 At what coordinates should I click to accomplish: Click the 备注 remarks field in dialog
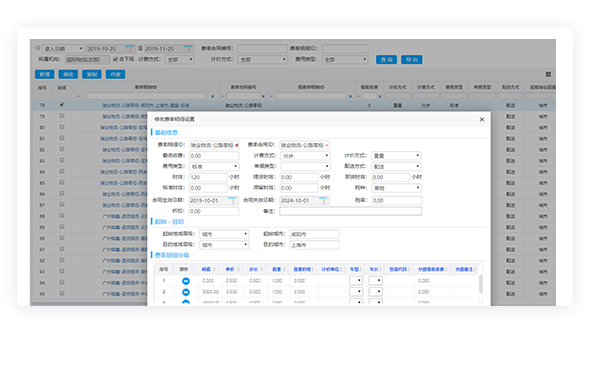click(351, 211)
